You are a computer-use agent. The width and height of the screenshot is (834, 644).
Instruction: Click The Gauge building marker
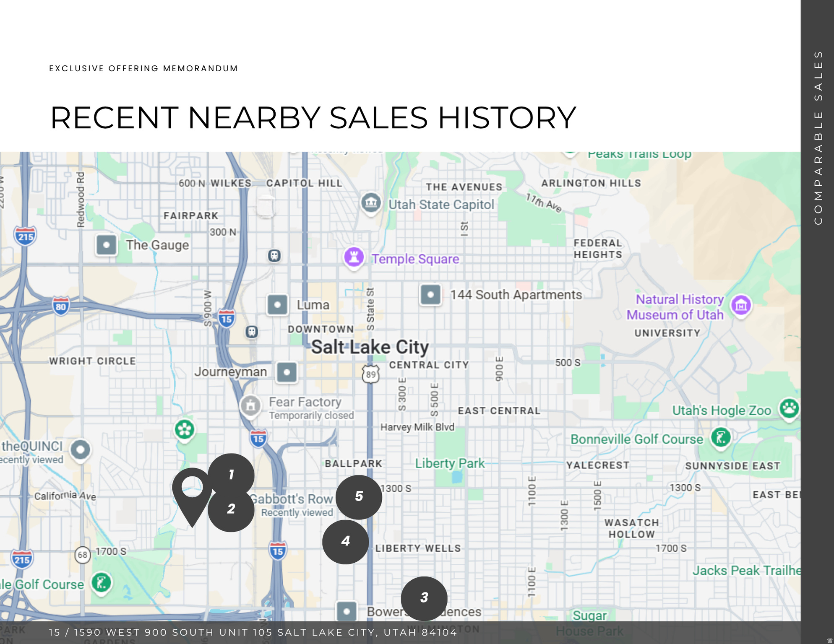[107, 245]
